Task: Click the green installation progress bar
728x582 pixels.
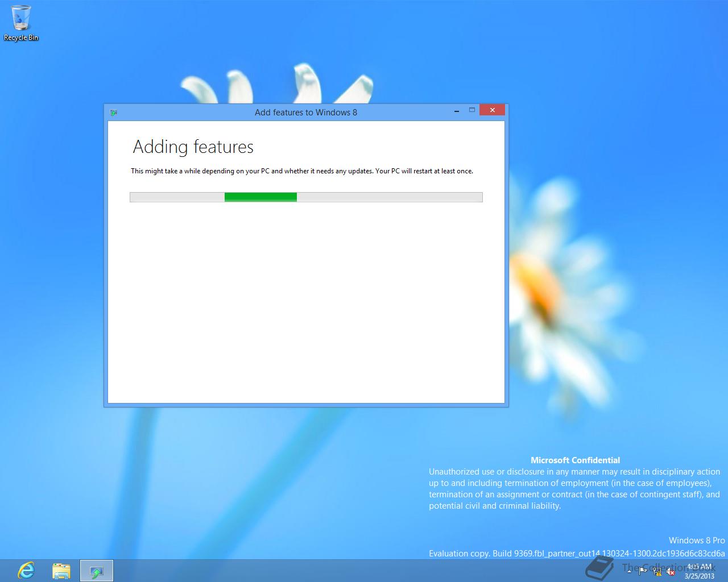Action: click(x=306, y=197)
